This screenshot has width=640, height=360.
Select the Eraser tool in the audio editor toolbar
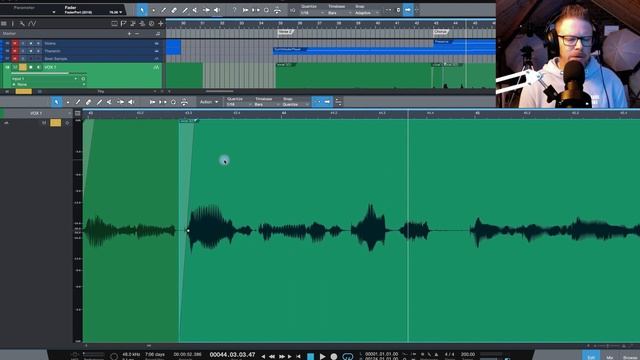point(89,102)
